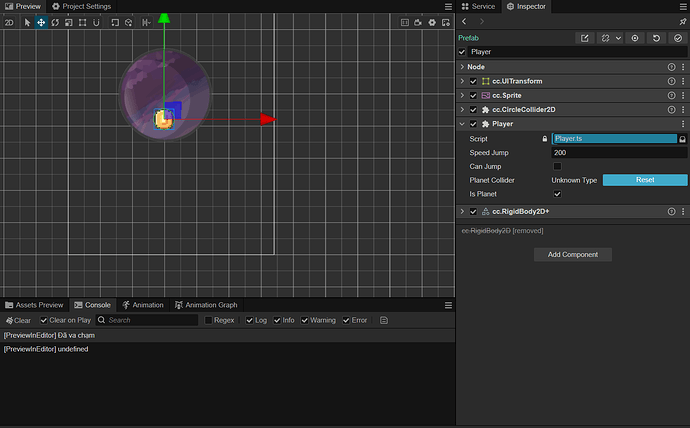Clear the console output
The width and height of the screenshot is (690, 428).
18,320
